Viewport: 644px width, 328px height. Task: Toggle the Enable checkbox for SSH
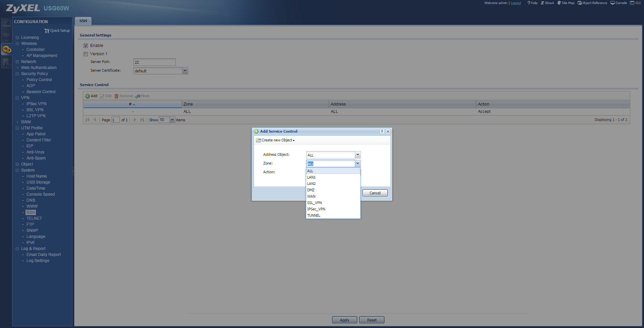tap(86, 46)
